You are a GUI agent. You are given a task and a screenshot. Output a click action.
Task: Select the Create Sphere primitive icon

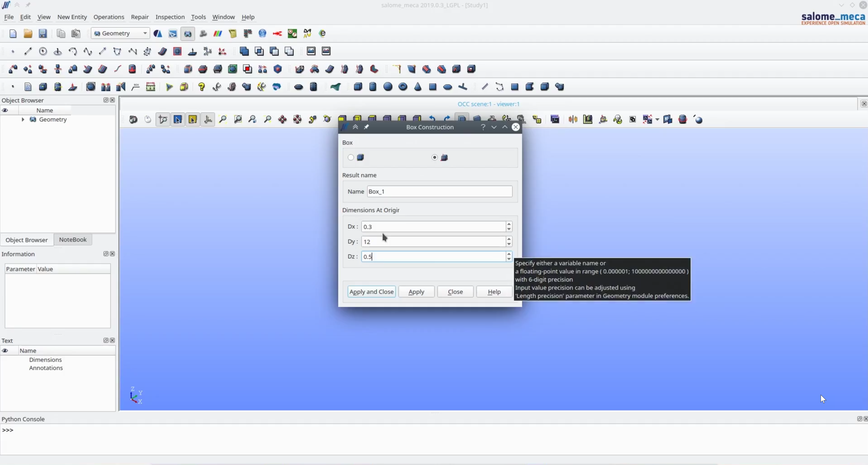point(388,87)
